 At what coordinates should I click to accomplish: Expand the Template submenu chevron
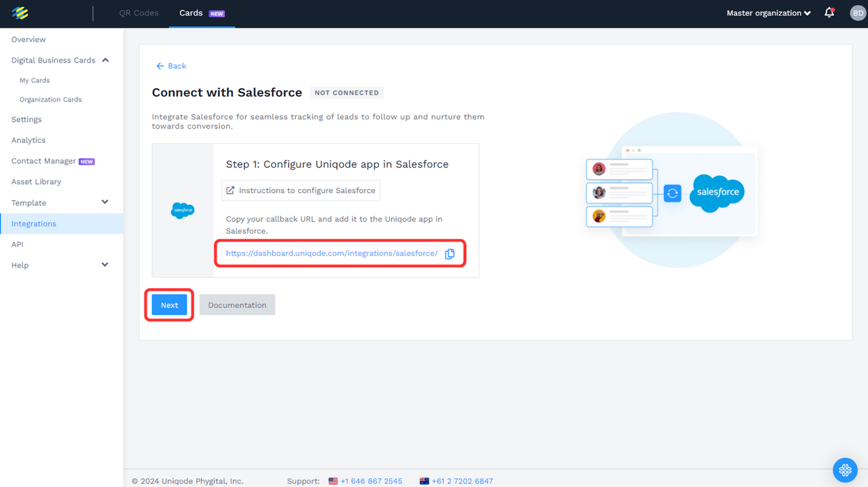[105, 202]
